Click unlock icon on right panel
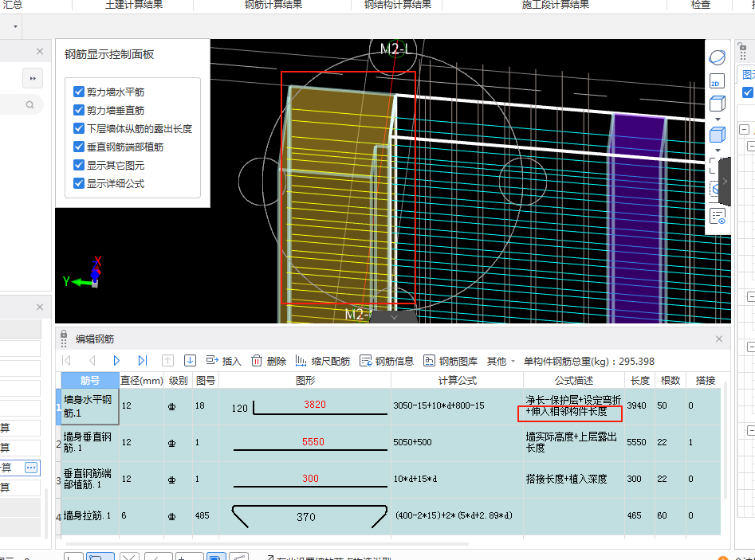Screen dimensions: 755x560 click(x=742, y=47)
